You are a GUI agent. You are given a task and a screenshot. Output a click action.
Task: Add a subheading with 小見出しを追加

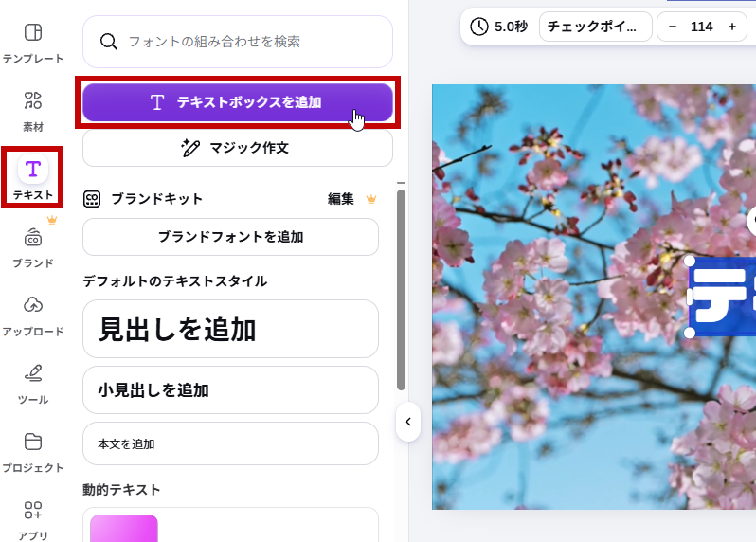tap(230, 389)
